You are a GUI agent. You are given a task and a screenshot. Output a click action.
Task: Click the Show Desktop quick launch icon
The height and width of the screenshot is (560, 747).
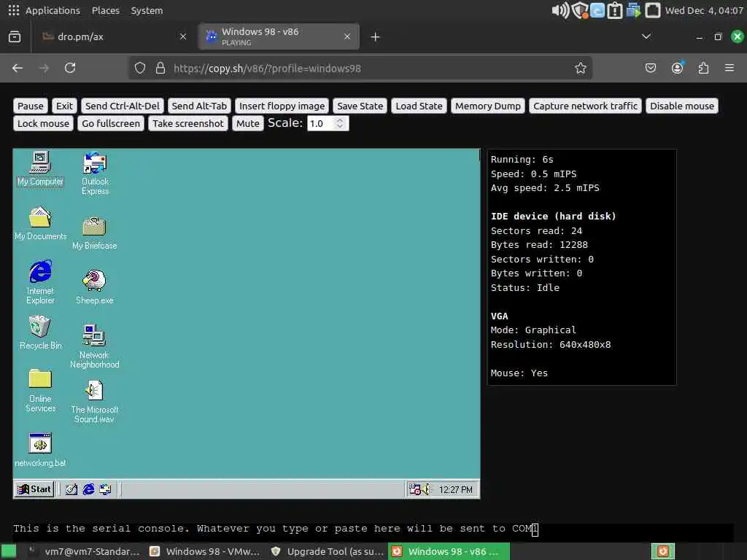[x=71, y=489]
